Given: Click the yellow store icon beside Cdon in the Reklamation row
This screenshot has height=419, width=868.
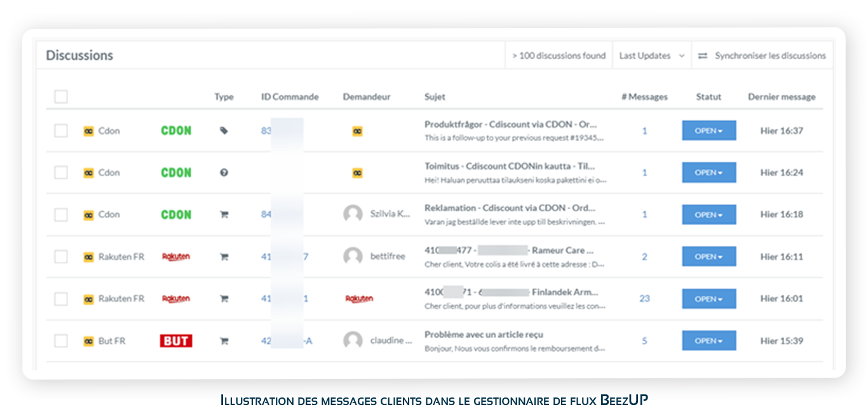Looking at the screenshot, I should click(89, 215).
